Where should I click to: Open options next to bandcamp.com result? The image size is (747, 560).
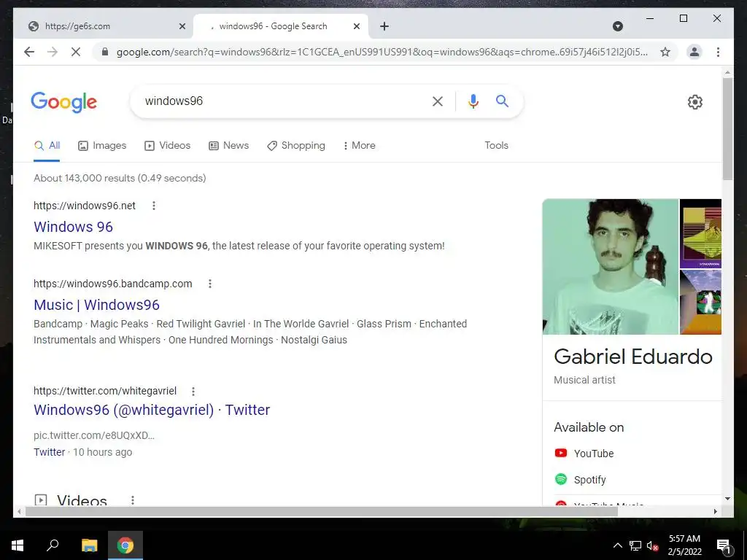[209, 284]
